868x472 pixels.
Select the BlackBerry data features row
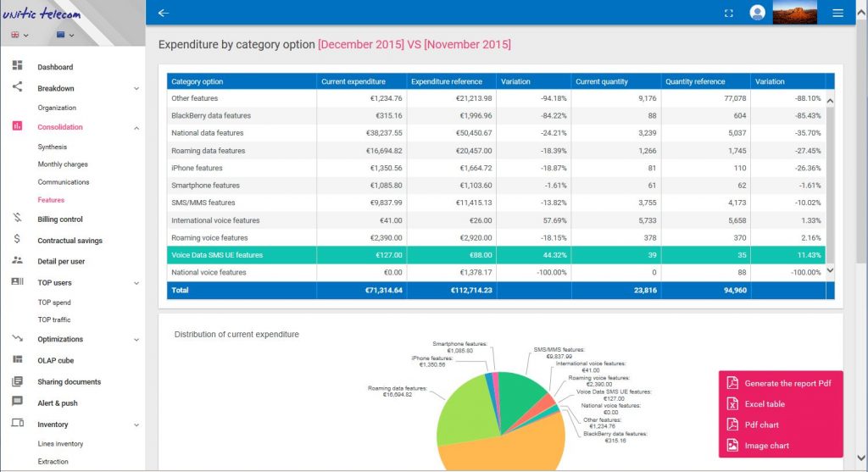[496, 115]
